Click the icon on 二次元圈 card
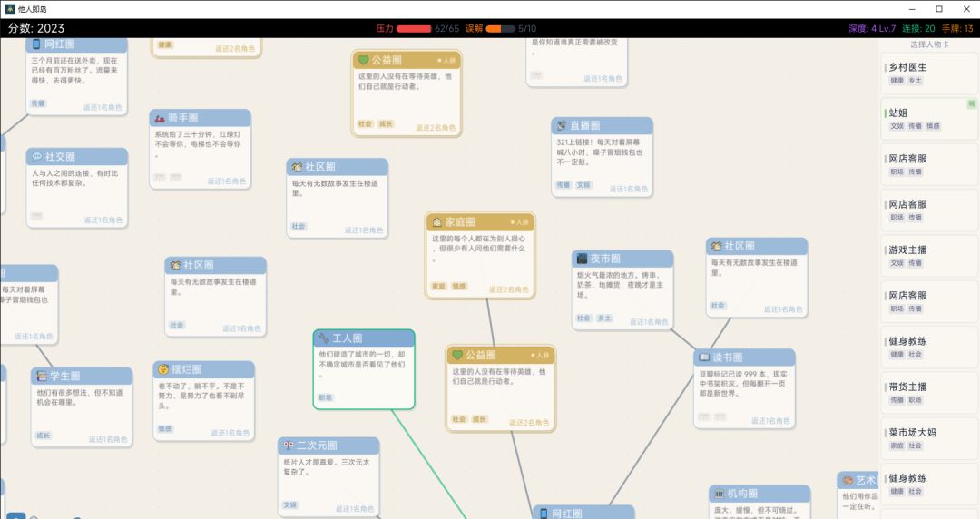 [x=289, y=446]
